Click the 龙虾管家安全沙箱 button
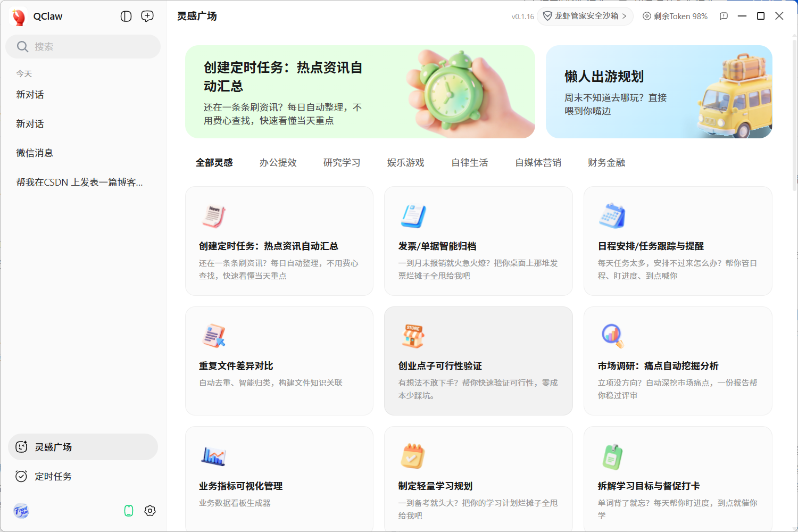The image size is (798, 532). [x=585, y=16]
